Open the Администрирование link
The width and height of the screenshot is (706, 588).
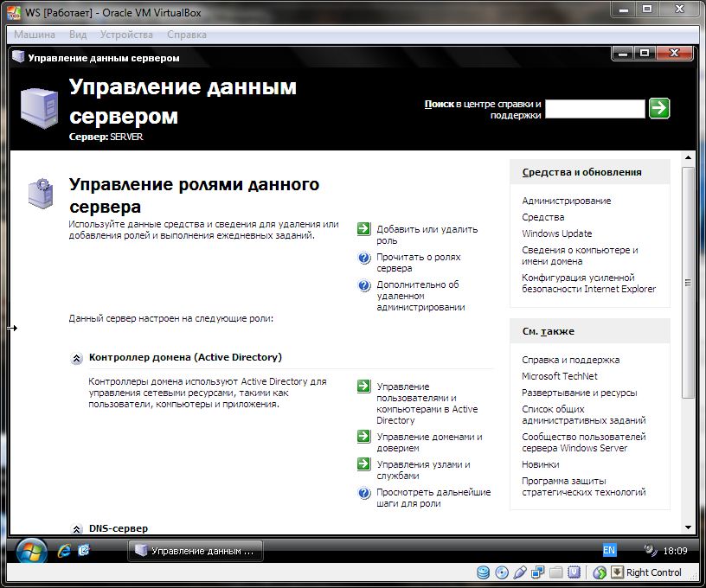pyautogui.click(x=567, y=201)
